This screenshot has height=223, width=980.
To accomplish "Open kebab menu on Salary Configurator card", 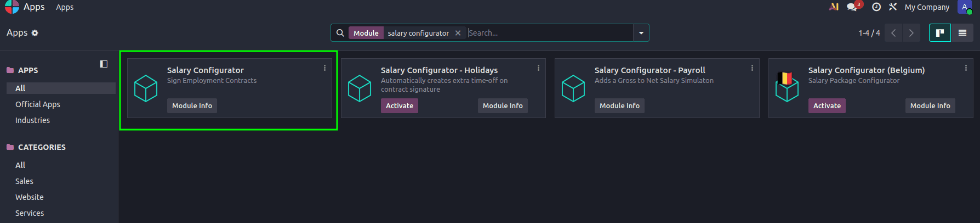I will tap(324, 68).
